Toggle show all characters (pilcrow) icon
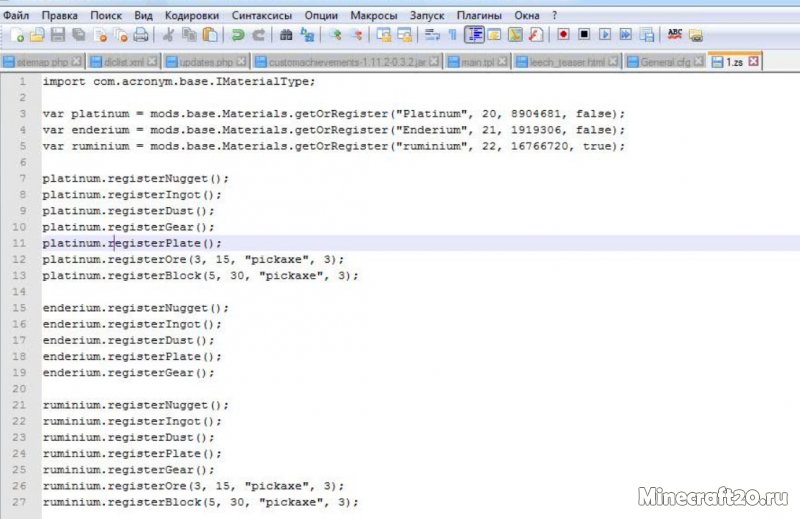The image size is (800, 519). [452, 35]
